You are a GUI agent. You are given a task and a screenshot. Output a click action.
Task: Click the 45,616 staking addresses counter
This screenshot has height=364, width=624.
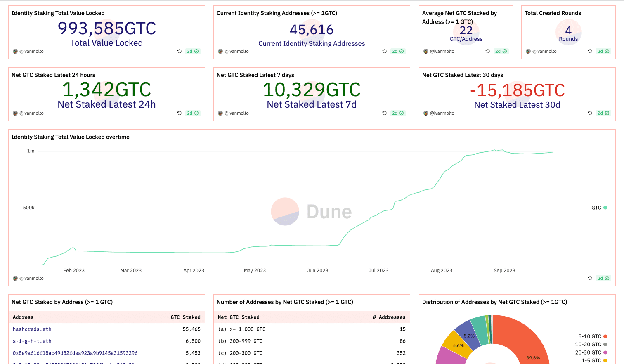pos(312,30)
